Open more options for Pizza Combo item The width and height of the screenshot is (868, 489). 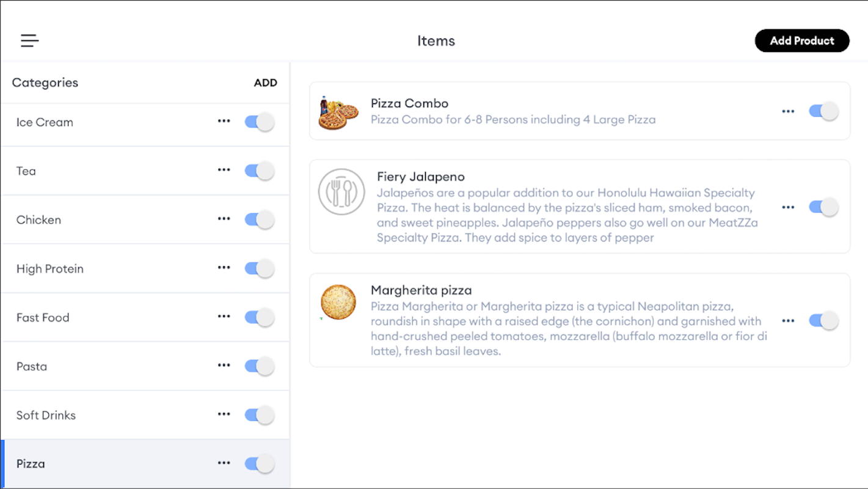pyautogui.click(x=788, y=111)
